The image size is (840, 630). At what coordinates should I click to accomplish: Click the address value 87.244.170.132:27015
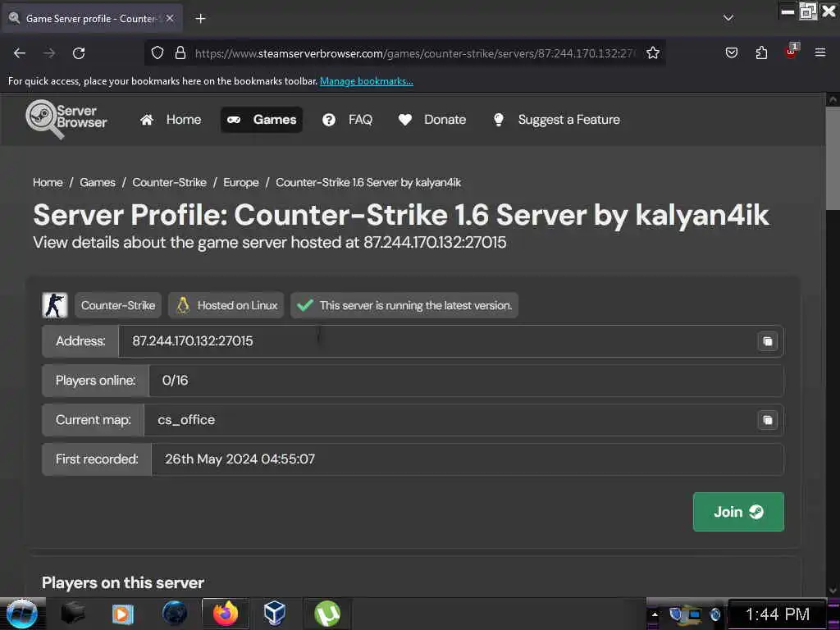(192, 340)
